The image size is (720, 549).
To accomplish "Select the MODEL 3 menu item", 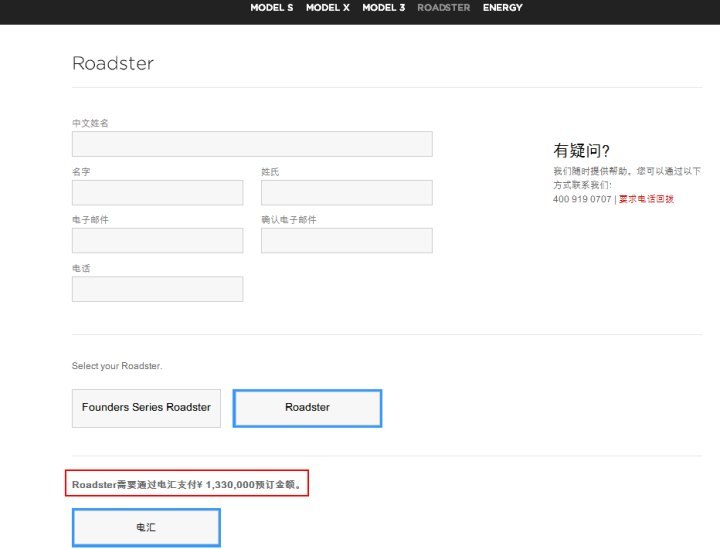I will (383, 8).
